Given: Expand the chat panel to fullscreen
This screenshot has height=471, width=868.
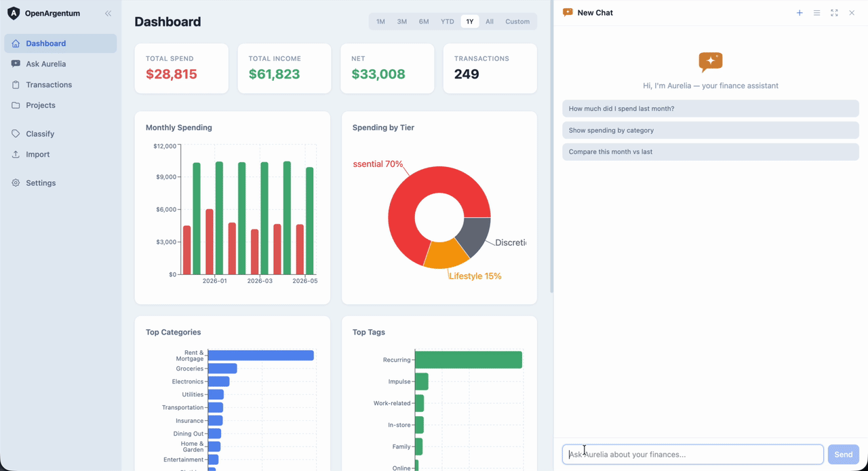Looking at the screenshot, I should pos(834,13).
